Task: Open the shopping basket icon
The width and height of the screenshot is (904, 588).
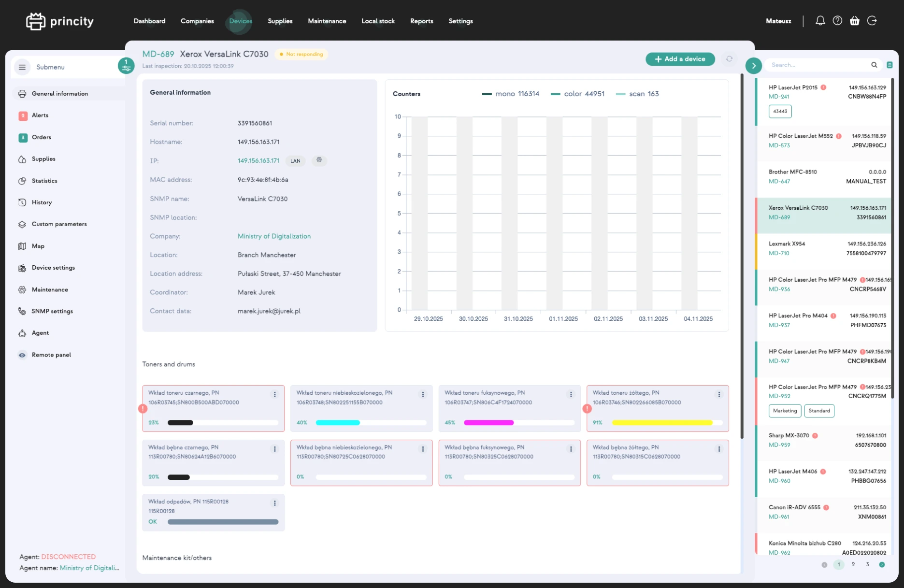Action: click(x=855, y=21)
